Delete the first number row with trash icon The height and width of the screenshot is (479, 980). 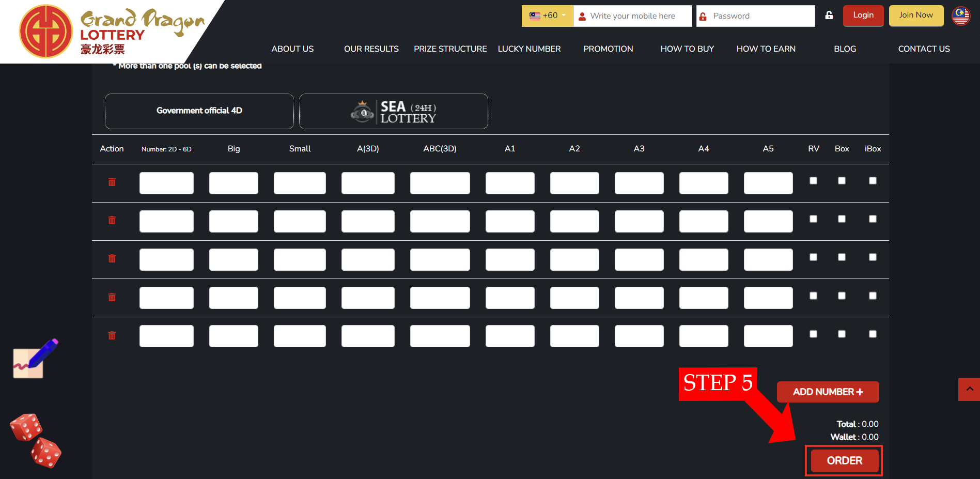[x=112, y=182]
